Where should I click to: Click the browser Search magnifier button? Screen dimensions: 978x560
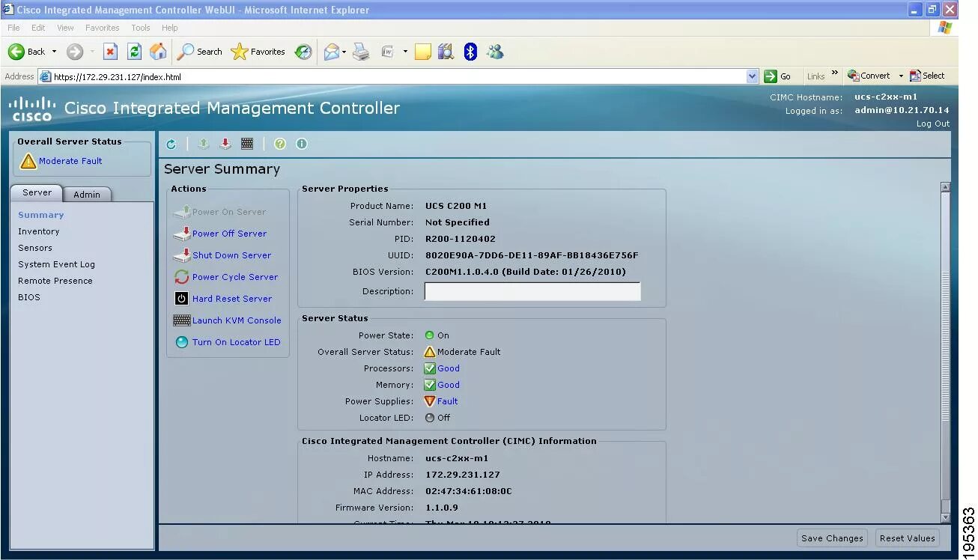pyautogui.click(x=199, y=52)
